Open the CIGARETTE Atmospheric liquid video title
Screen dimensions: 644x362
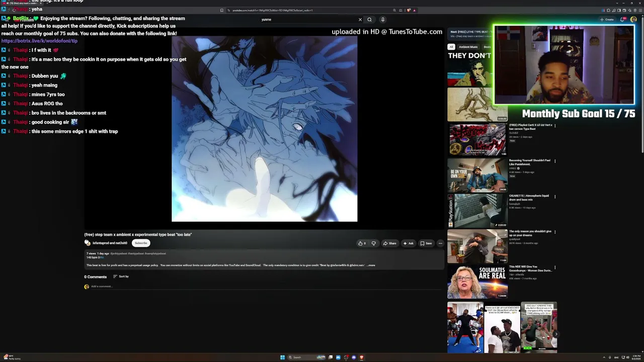click(529, 198)
